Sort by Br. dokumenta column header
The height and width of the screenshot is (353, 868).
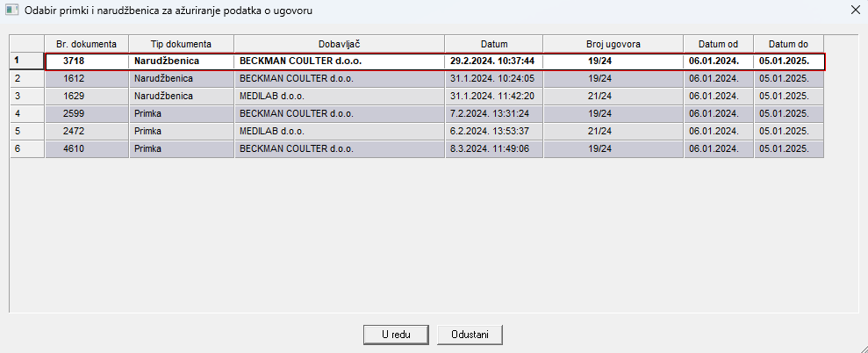pos(86,44)
